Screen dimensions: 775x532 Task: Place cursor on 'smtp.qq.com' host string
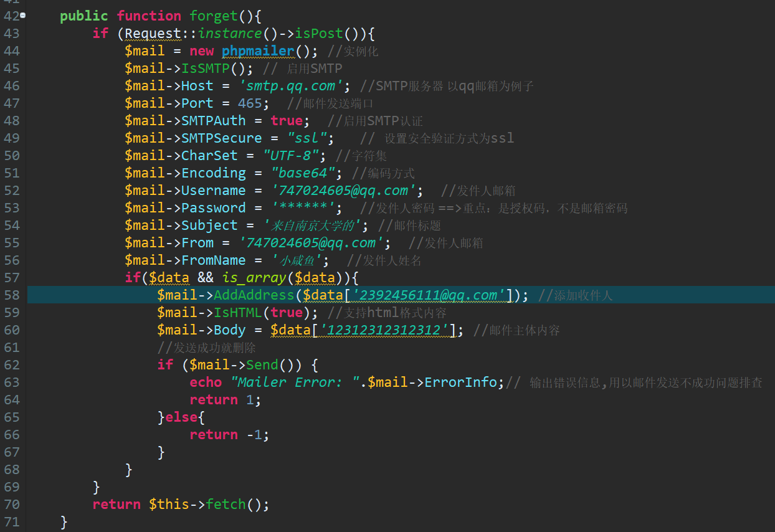[295, 86]
